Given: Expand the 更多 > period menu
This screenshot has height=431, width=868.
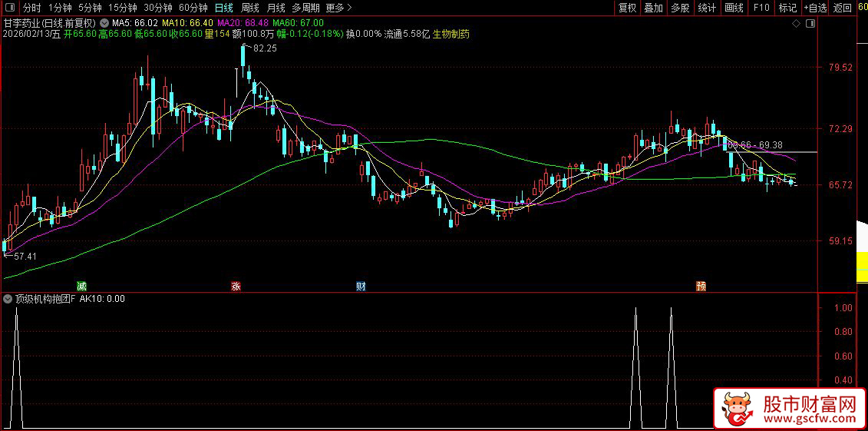Looking at the screenshot, I should 338,8.
